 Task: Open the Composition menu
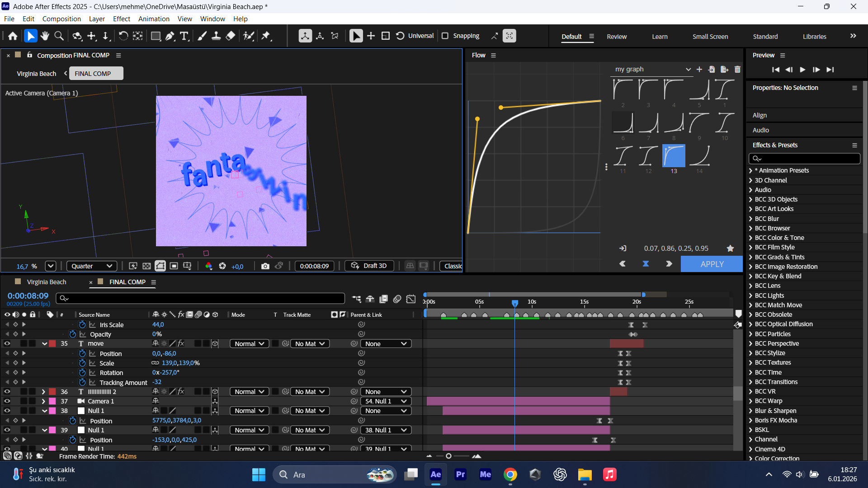coord(61,19)
